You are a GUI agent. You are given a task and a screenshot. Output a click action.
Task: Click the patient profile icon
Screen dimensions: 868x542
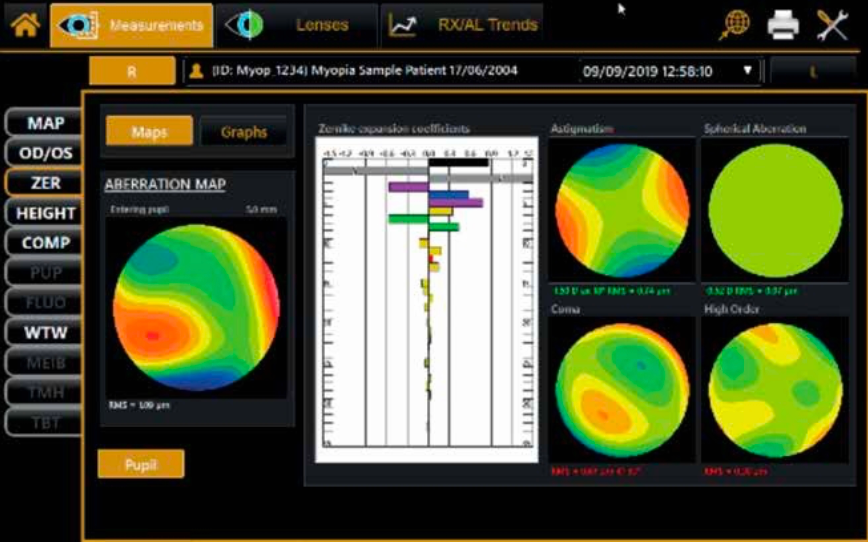(196, 71)
